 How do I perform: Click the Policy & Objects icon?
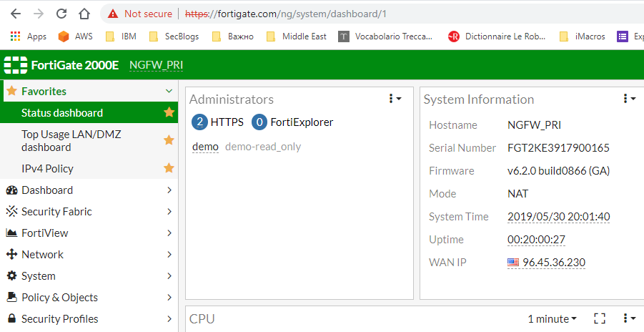(12, 297)
